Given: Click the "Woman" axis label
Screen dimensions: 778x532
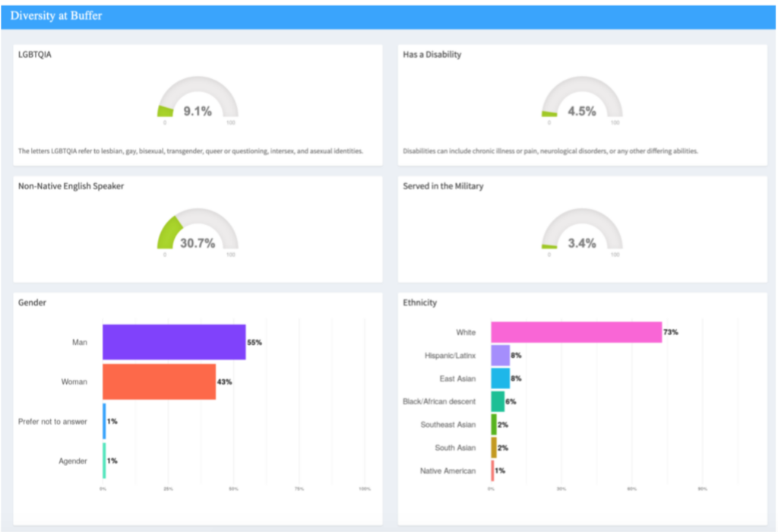Looking at the screenshot, I should (x=74, y=382).
